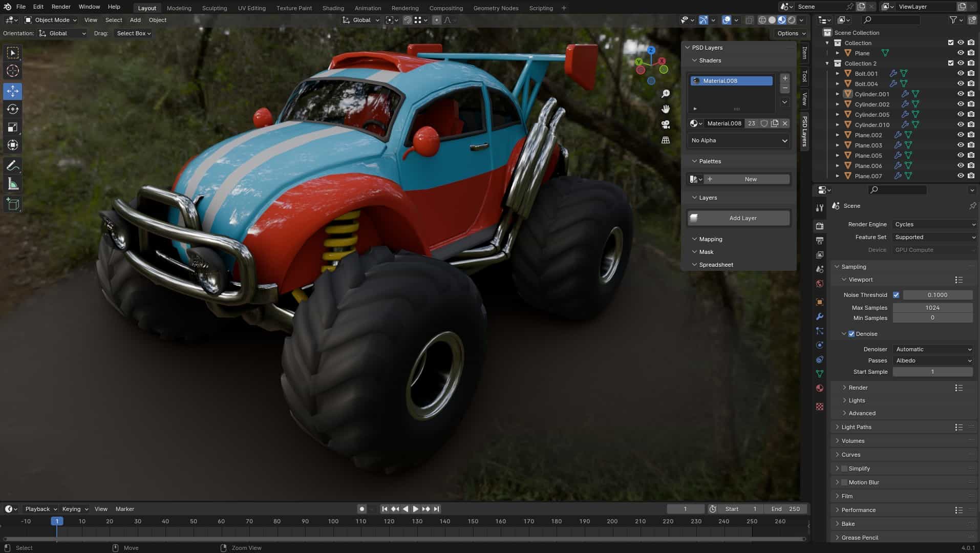Switch to rendered viewport shading

point(792,20)
